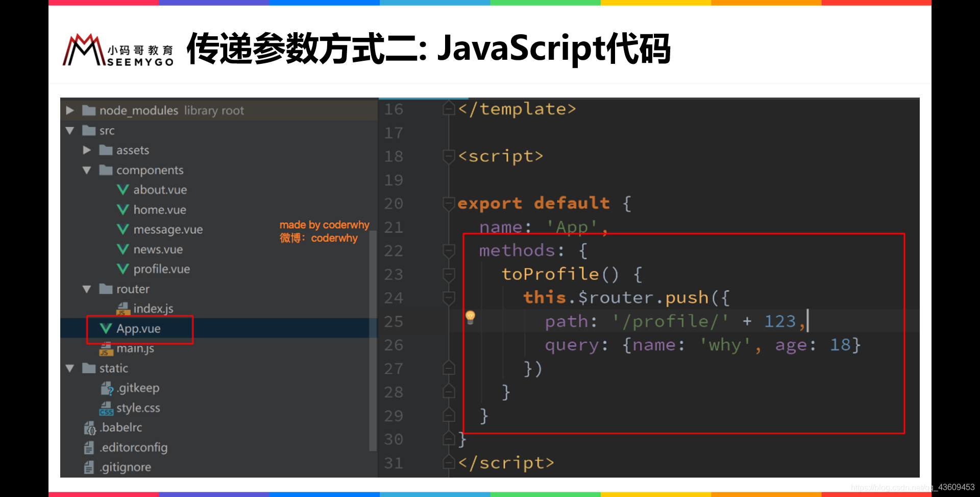Click the components folder icon
980x497 pixels.
tap(106, 170)
